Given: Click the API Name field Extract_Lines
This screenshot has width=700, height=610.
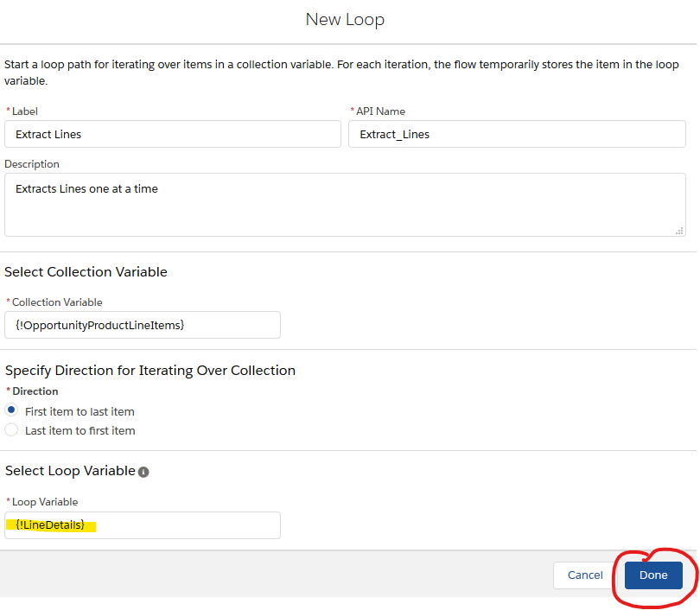Looking at the screenshot, I should click(x=517, y=134).
